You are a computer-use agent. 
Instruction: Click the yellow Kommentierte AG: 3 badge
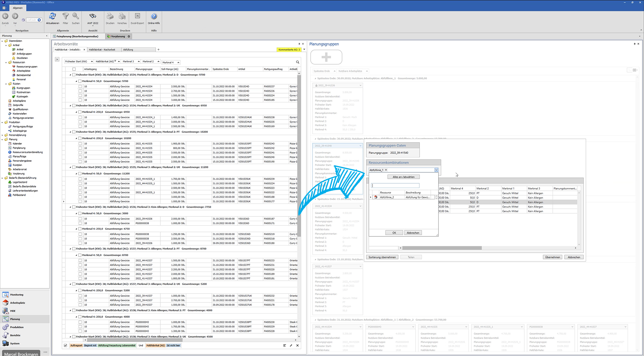289,49
